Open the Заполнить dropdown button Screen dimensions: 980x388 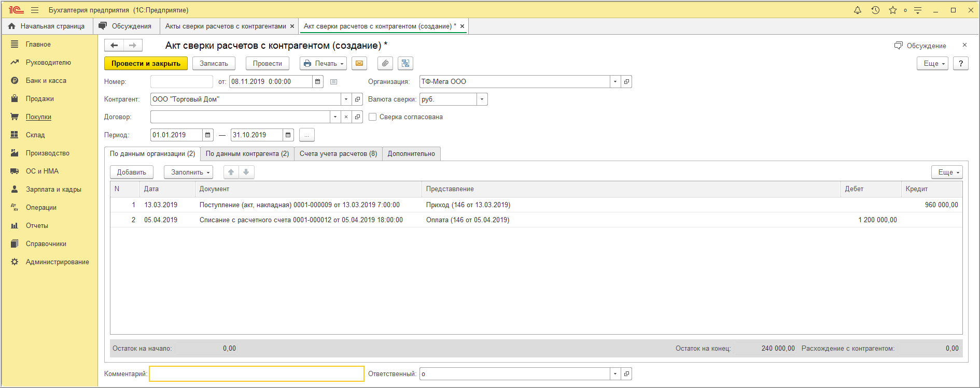[191, 172]
